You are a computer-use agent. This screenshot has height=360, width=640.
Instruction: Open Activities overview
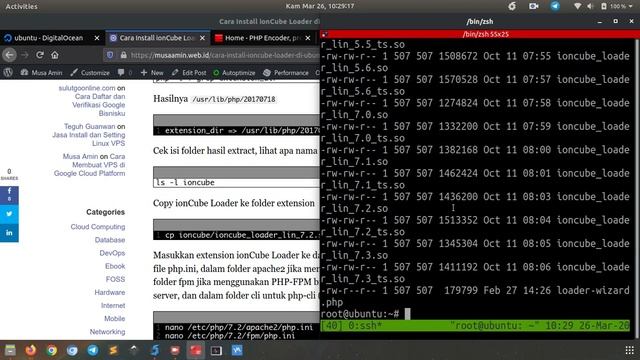tap(22, 6)
